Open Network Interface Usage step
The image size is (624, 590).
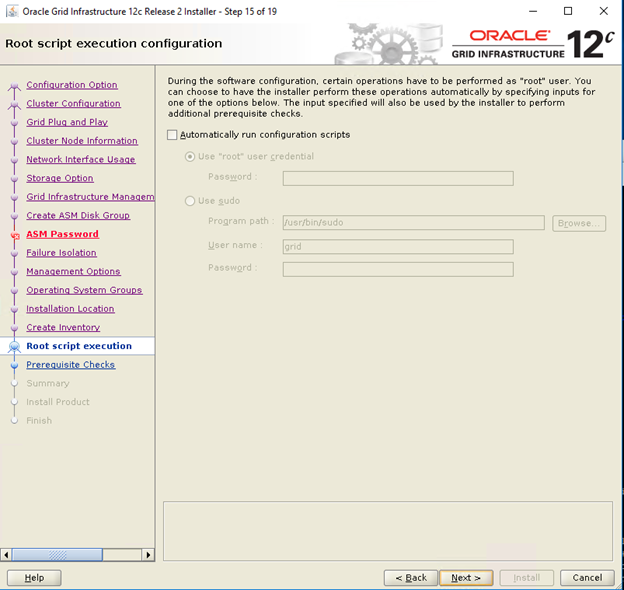pyautogui.click(x=81, y=160)
